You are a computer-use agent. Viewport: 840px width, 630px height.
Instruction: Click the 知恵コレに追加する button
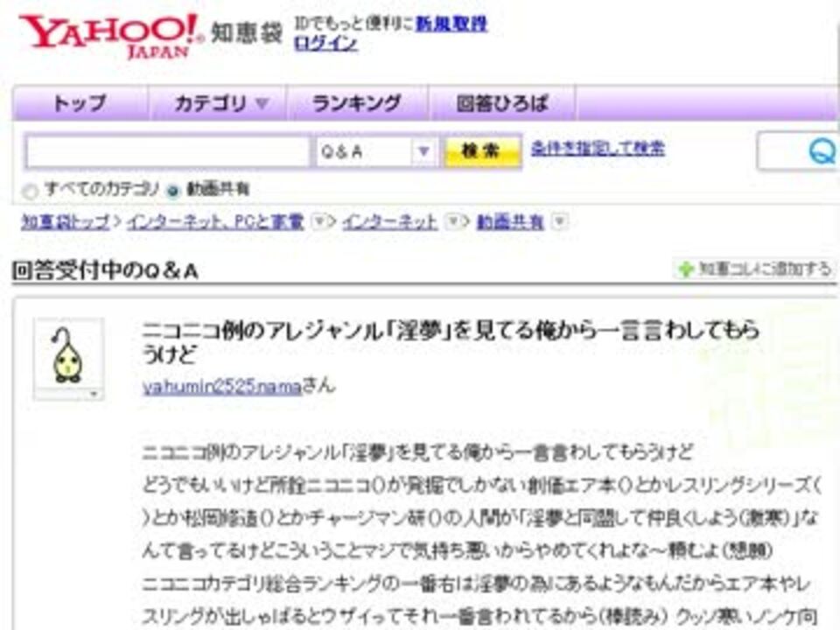pos(755,269)
